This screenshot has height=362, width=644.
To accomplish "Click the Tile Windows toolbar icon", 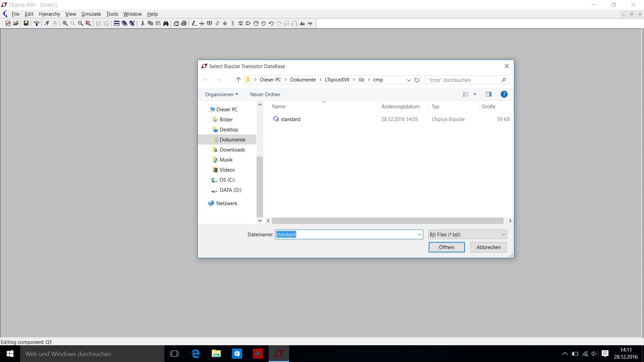I will [117, 23].
